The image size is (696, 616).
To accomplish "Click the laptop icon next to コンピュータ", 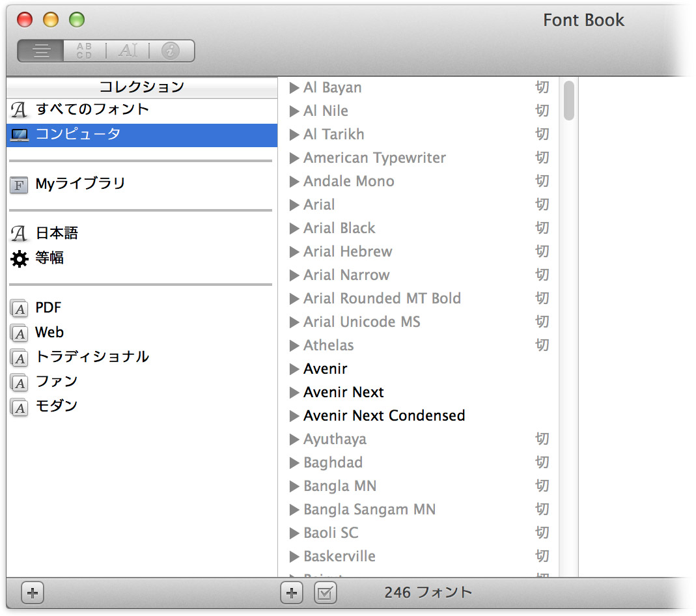I will tap(20, 135).
